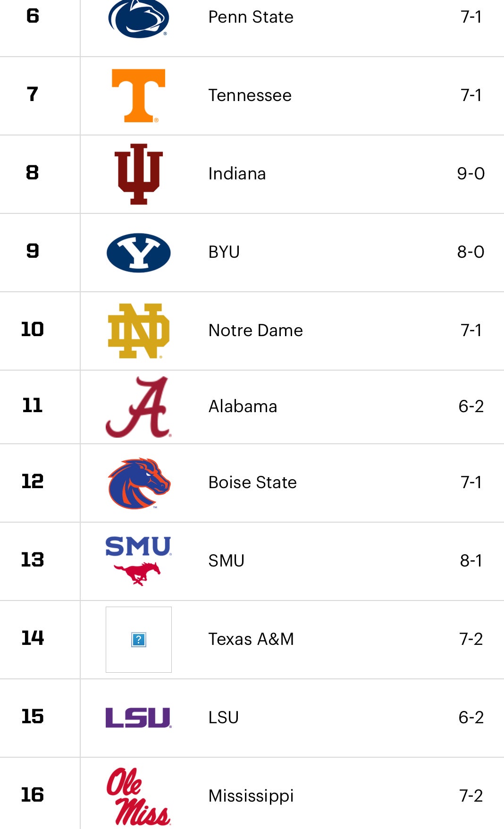
Task: Select the Indiana trident logo
Action: (x=138, y=174)
